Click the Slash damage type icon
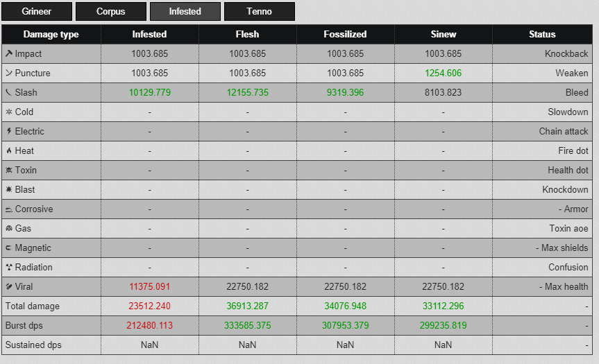 tap(9, 92)
